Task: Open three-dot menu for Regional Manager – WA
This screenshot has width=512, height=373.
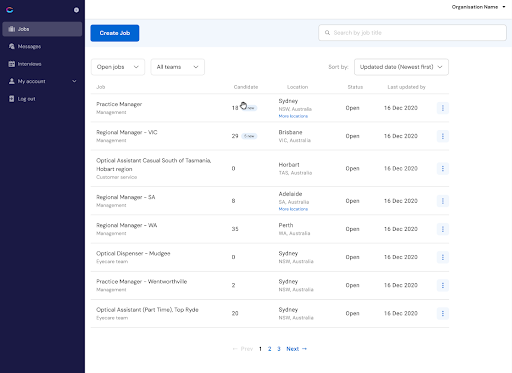Action: click(x=443, y=229)
